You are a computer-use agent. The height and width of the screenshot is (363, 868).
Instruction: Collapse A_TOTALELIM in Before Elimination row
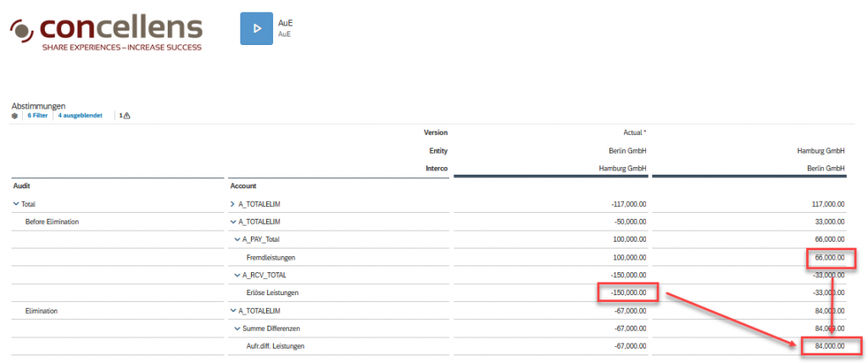point(233,221)
